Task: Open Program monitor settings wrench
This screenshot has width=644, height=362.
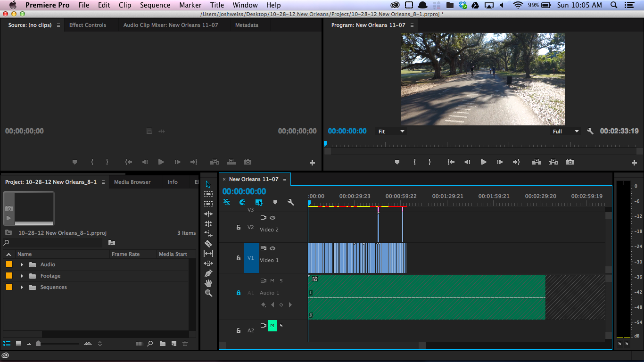Action: click(590, 131)
